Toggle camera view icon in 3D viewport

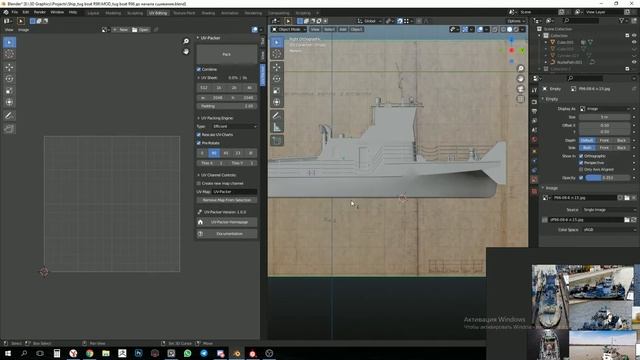click(520, 89)
